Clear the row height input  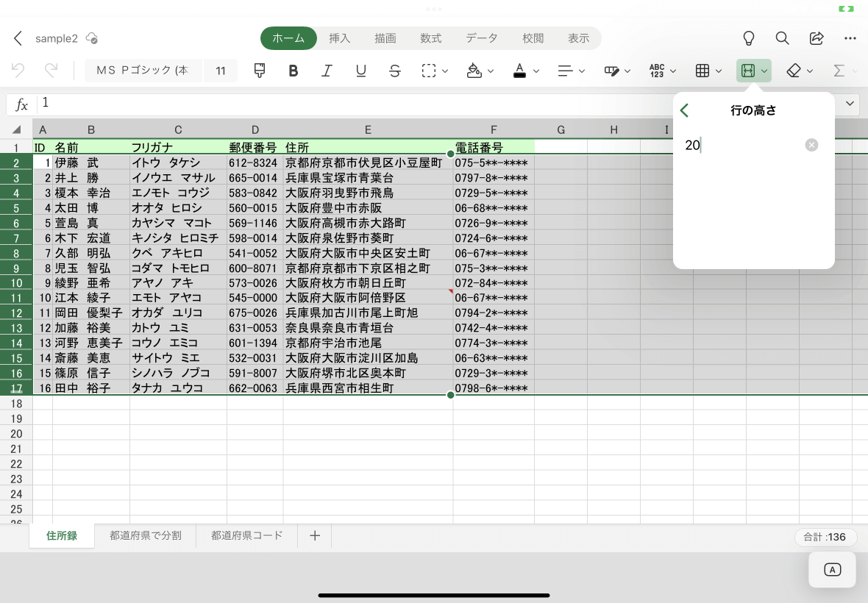click(x=811, y=145)
